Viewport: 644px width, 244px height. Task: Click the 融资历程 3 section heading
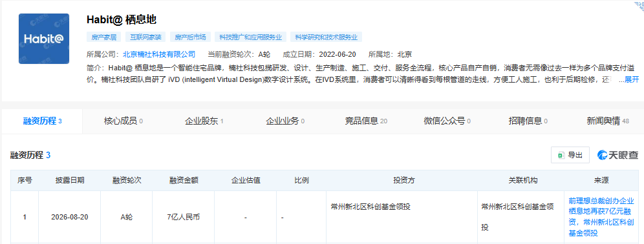pyautogui.click(x=30, y=156)
